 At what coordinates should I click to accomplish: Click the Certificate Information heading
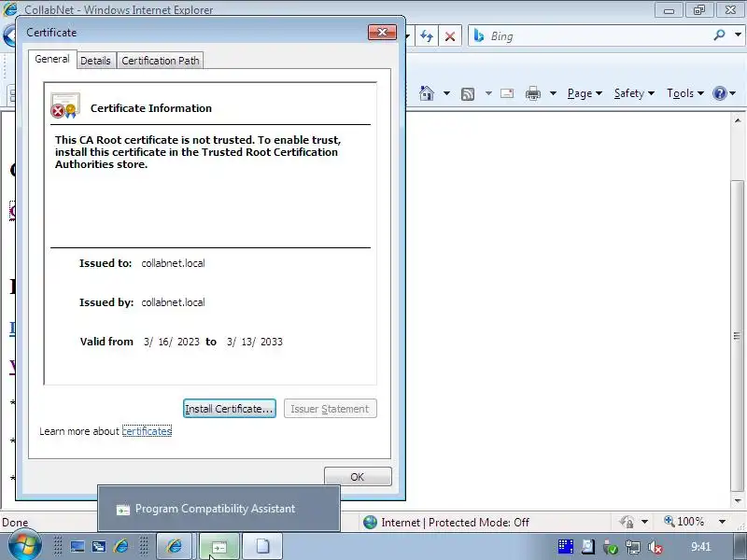coord(151,108)
